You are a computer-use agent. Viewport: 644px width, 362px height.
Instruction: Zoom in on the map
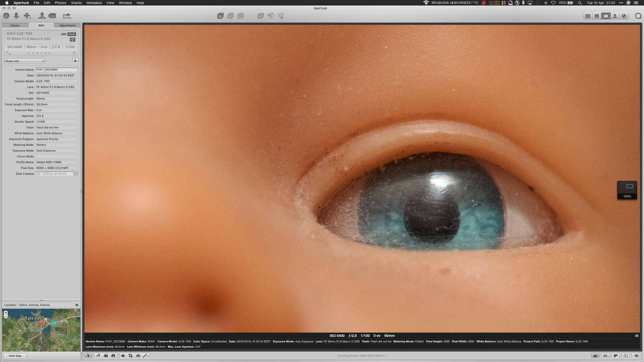[x=6, y=312]
